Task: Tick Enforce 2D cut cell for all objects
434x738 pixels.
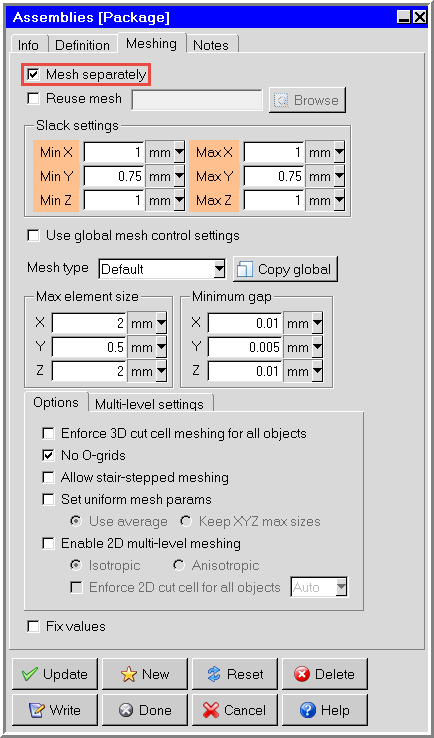Action: tap(75, 587)
